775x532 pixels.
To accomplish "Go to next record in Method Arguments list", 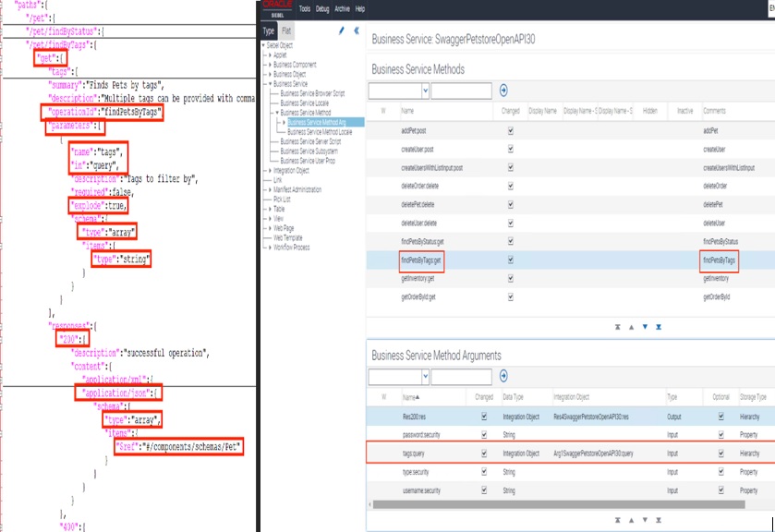I will tap(645, 520).
